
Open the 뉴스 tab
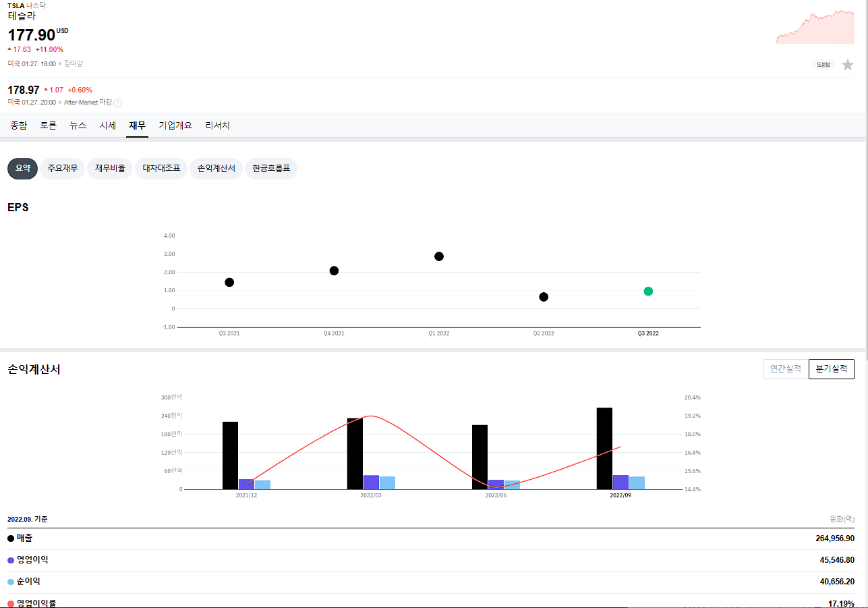(x=78, y=126)
